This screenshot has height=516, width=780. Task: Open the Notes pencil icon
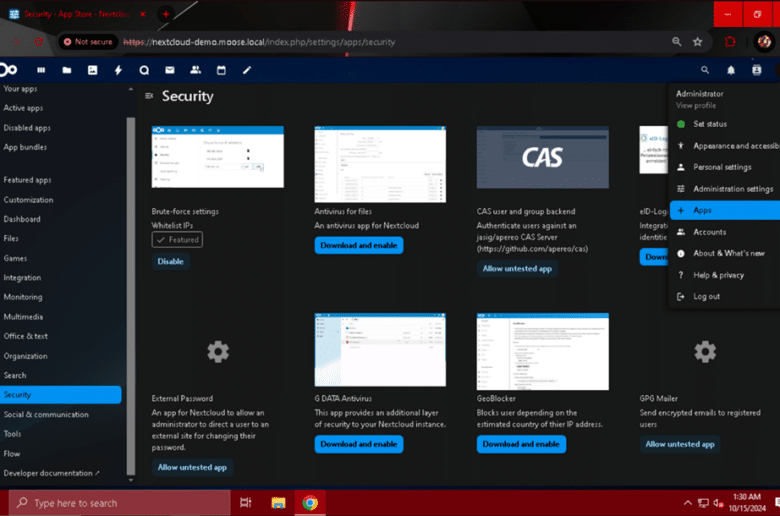tap(247, 70)
